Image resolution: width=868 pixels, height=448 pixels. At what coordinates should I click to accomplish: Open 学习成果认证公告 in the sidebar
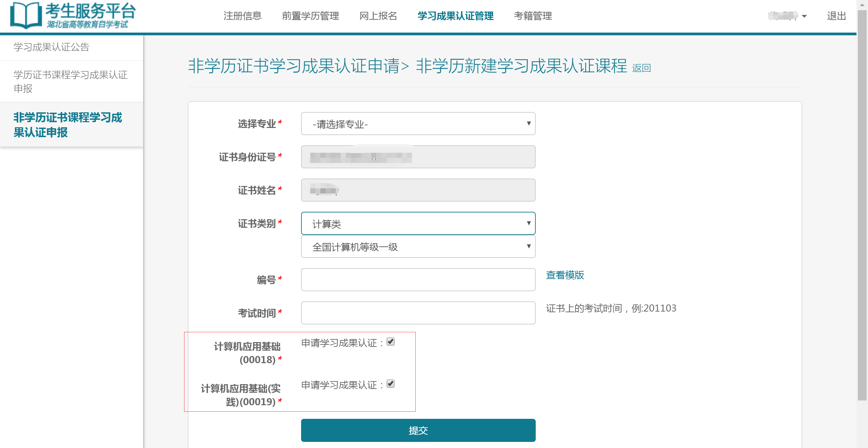(51, 48)
